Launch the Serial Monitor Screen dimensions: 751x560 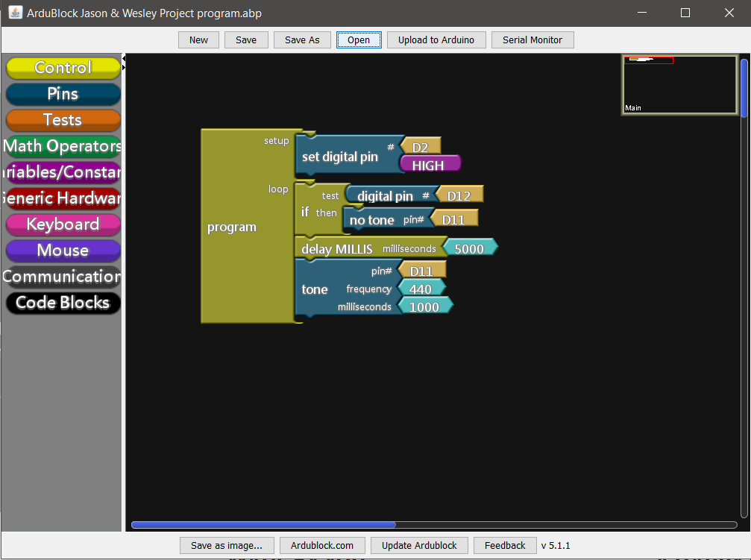tap(532, 40)
